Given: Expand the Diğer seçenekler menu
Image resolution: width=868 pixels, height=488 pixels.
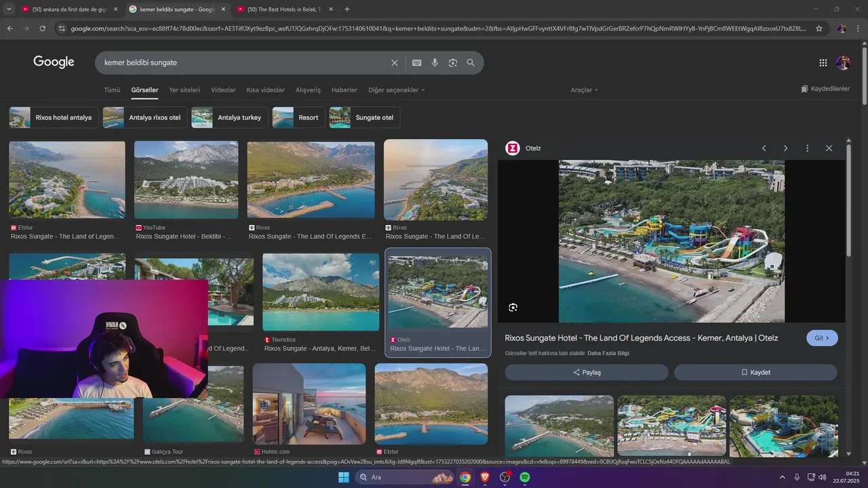Looking at the screenshot, I should tap(397, 89).
